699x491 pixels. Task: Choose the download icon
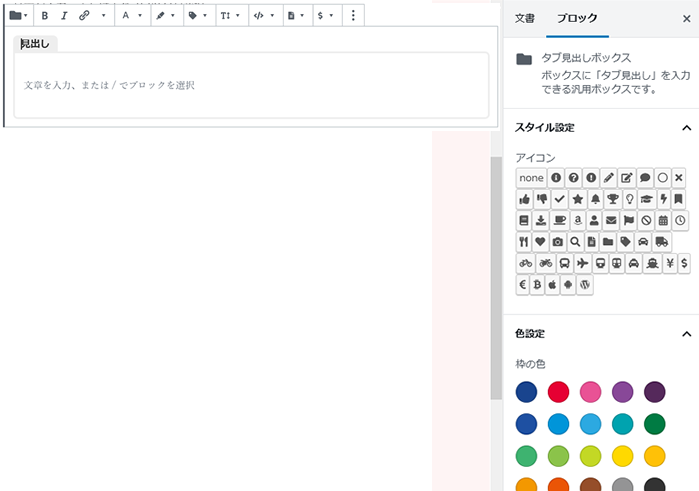pyautogui.click(x=541, y=220)
